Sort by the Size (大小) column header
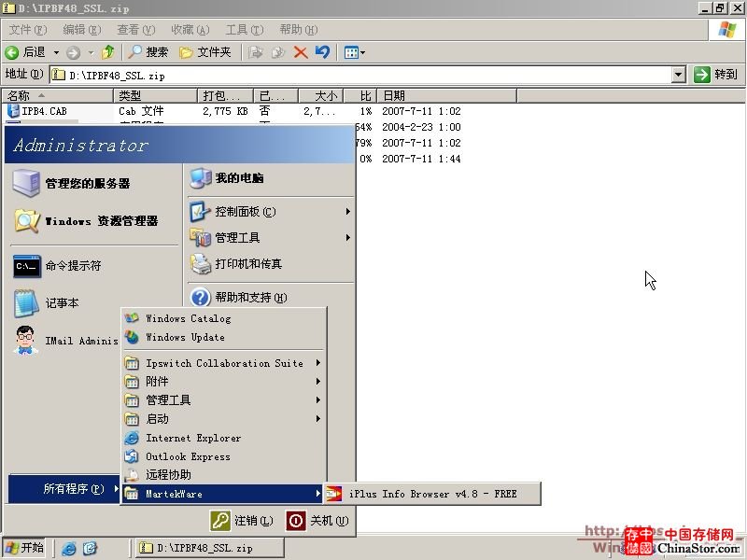This screenshot has width=747, height=560. pyautogui.click(x=320, y=96)
